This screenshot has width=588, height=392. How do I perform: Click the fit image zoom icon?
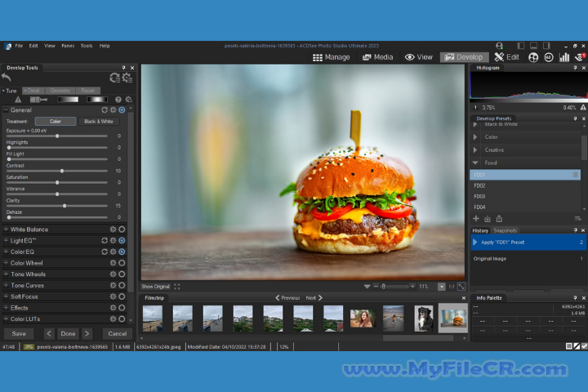coord(461,287)
